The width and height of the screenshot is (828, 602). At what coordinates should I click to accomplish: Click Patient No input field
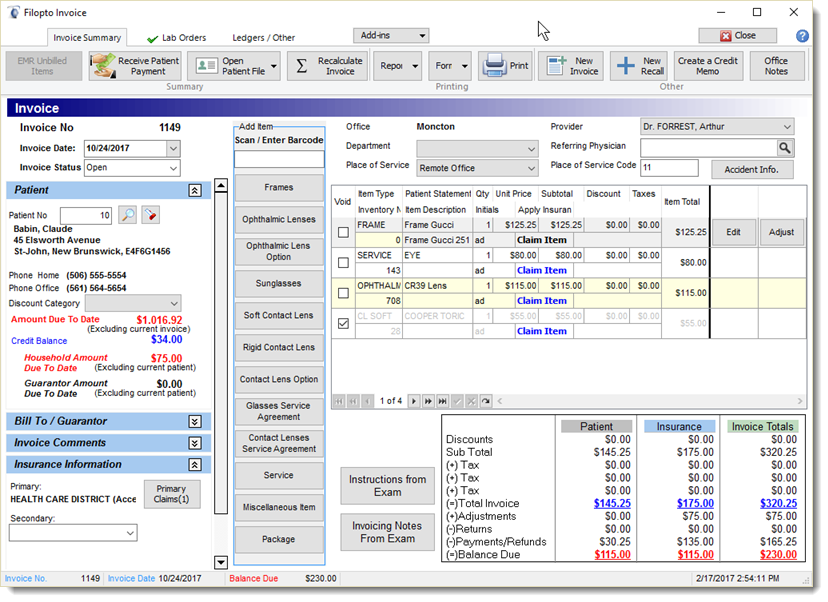coord(86,215)
